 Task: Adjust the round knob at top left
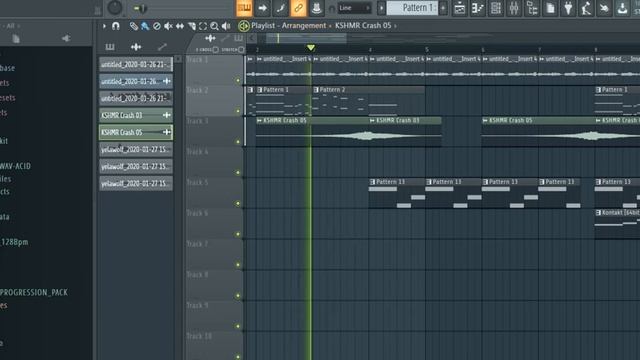tap(115, 8)
